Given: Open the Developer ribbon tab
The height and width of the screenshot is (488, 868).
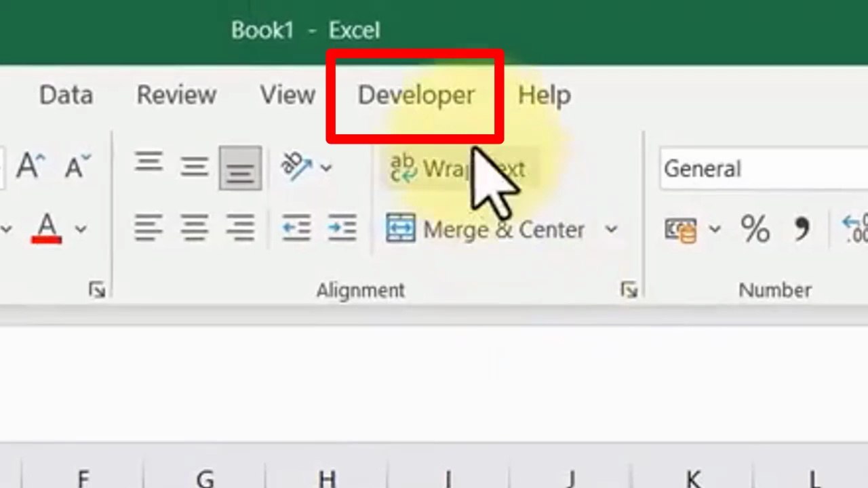Looking at the screenshot, I should click(416, 96).
